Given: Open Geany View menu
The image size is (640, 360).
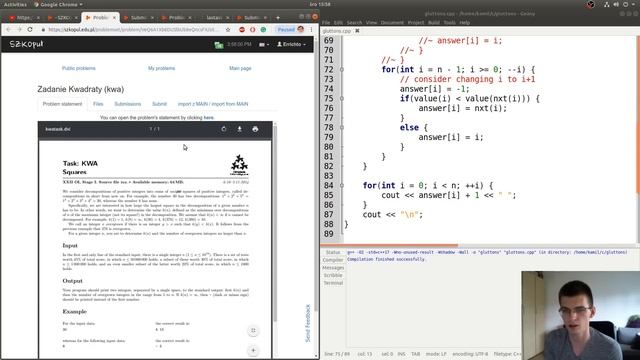Looking at the screenshot, I should click(x=371, y=22).
